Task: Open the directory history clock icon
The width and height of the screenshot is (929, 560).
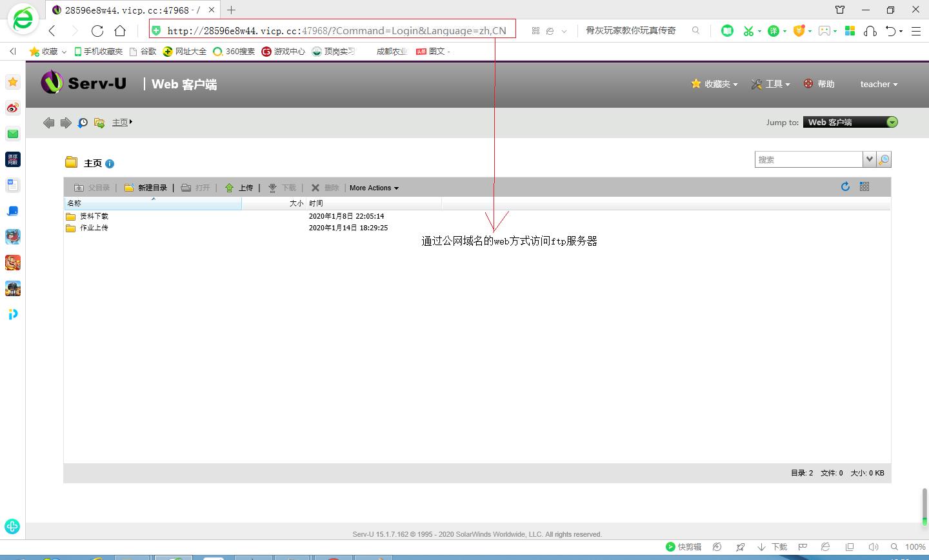Action: click(83, 123)
